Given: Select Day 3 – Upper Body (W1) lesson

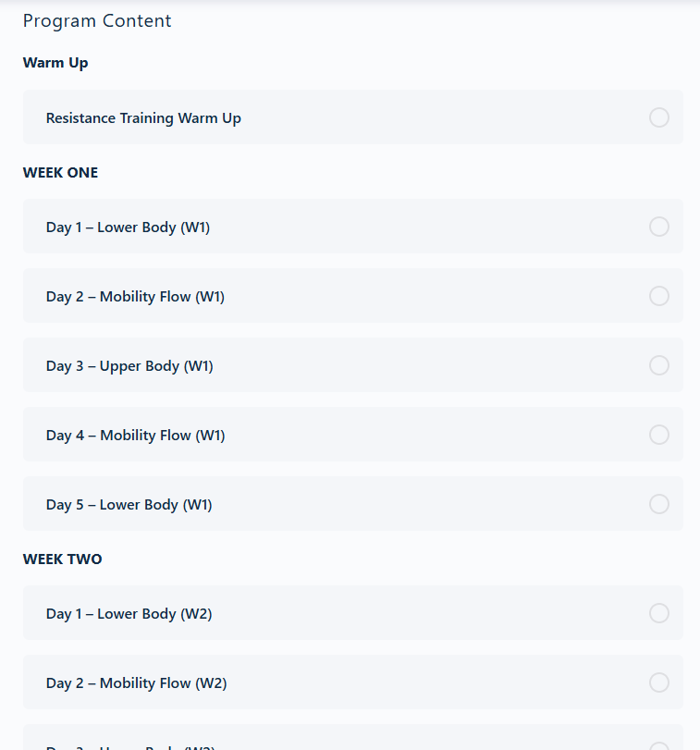Looking at the screenshot, I should [x=129, y=366].
